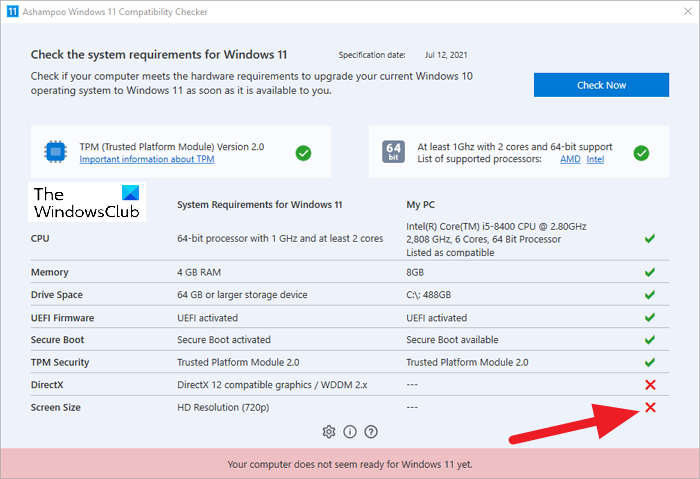Click the TPM chip icon
Image resolution: width=700 pixels, height=479 pixels.
55,152
